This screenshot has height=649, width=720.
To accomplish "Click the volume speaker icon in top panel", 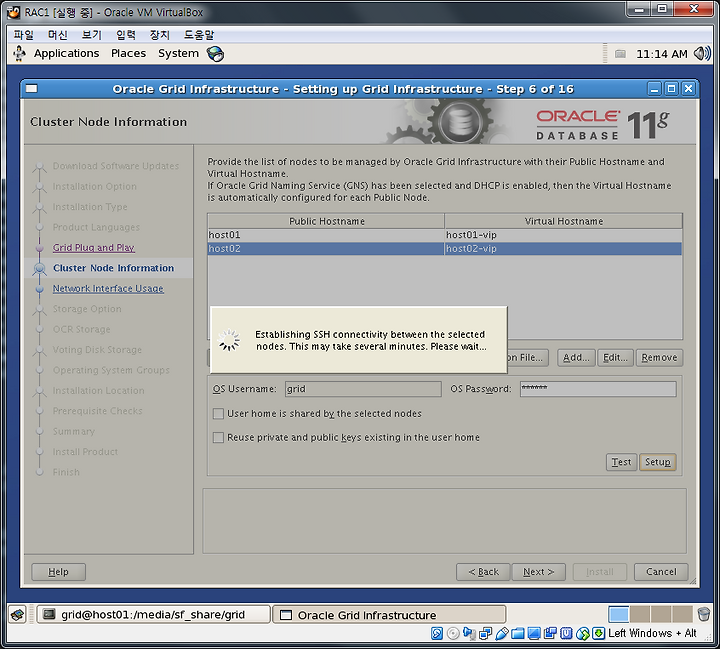I will point(702,54).
